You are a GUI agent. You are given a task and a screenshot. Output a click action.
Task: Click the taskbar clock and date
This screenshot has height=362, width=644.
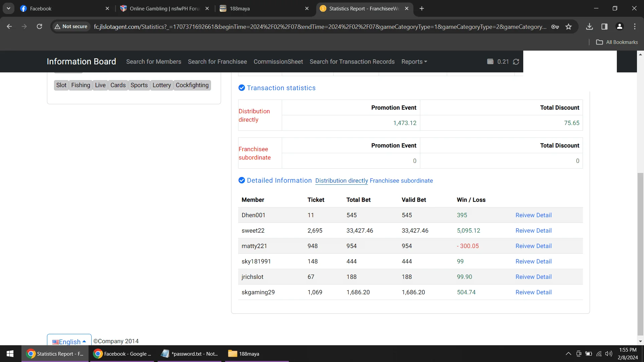click(628, 354)
